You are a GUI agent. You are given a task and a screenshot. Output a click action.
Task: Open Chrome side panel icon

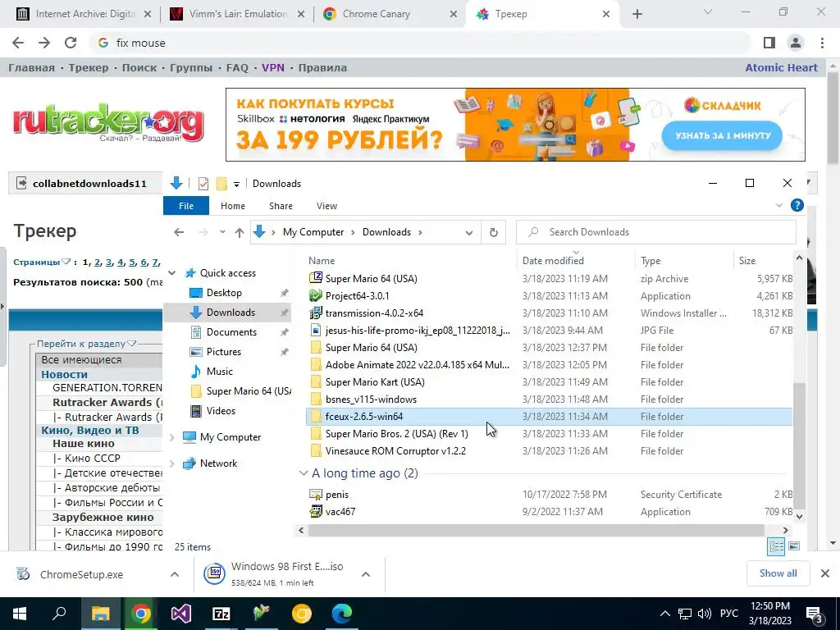click(x=769, y=43)
